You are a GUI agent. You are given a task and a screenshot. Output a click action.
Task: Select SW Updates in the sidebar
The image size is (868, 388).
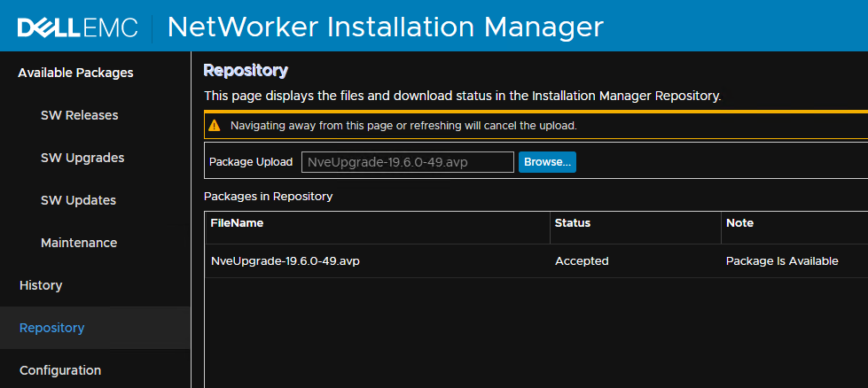click(78, 200)
